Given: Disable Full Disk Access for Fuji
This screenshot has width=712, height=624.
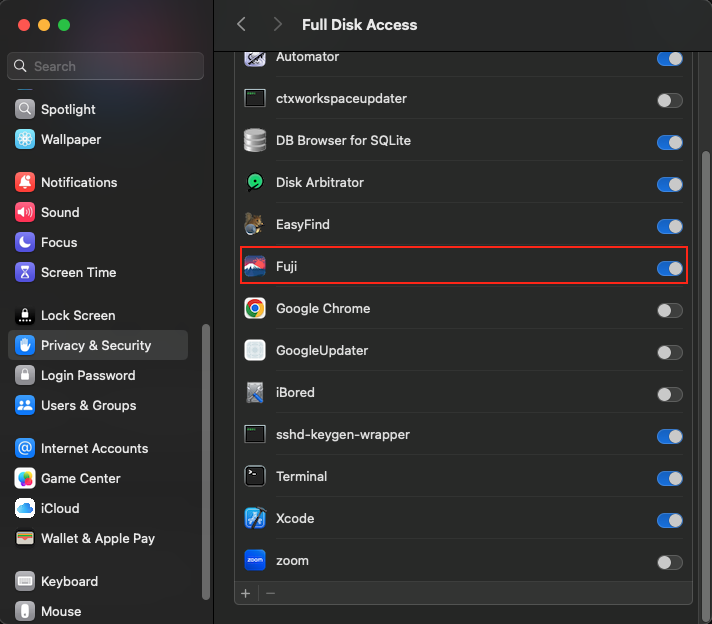Looking at the screenshot, I should tap(669, 268).
